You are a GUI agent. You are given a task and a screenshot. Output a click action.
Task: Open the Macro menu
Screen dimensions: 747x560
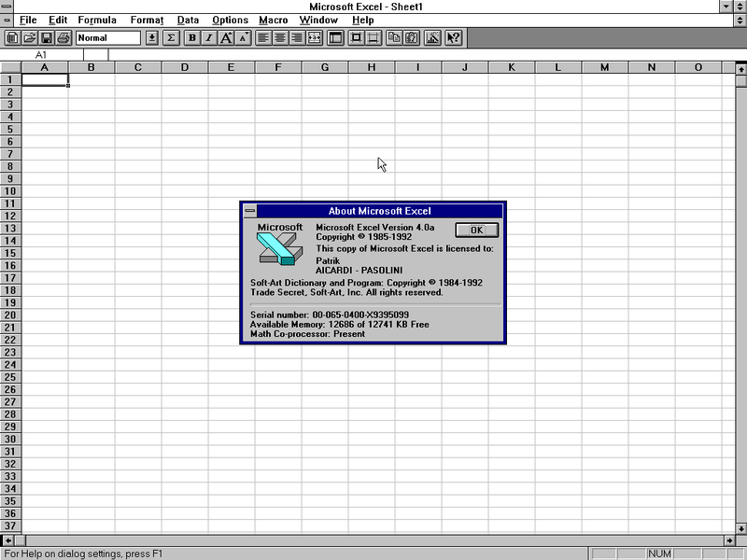pyautogui.click(x=274, y=20)
